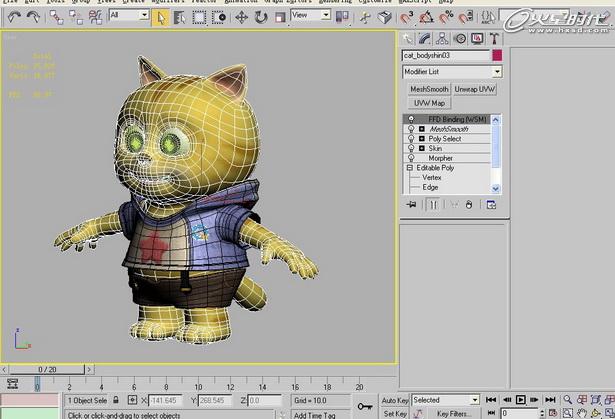Image resolution: width=615 pixels, height=419 pixels.
Task: Toggle the Auto Key button
Action: tap(395, 401)
